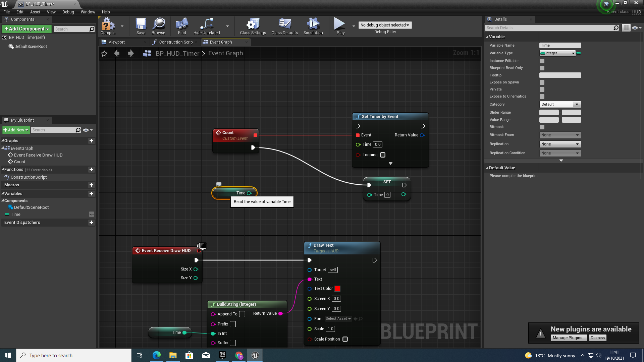The image size is (644, 362).
Task: Open the Replication dropdown
Action: pyautogui.click(x=560, y=144)
